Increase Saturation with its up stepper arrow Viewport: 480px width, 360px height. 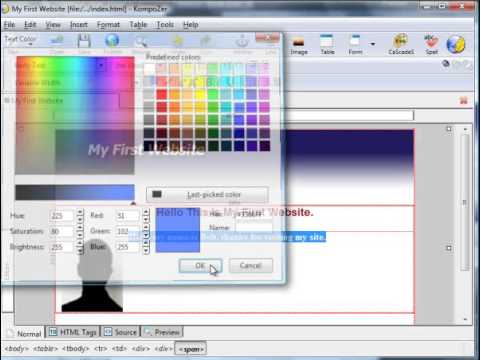point(80,228)
